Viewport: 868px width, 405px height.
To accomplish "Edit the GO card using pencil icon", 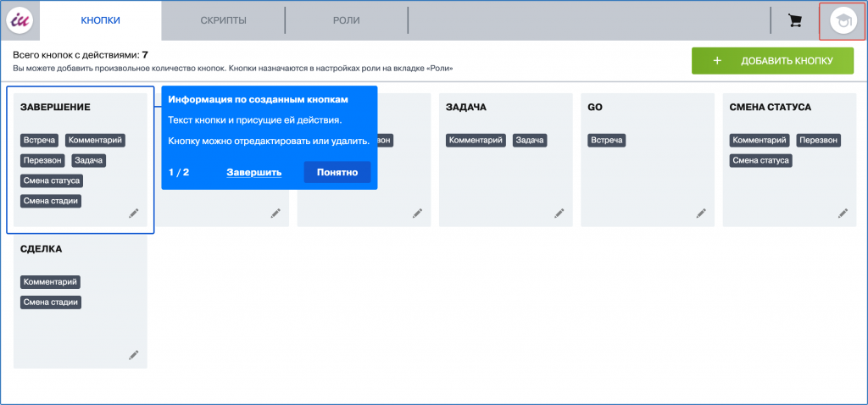I will [700, 214].
